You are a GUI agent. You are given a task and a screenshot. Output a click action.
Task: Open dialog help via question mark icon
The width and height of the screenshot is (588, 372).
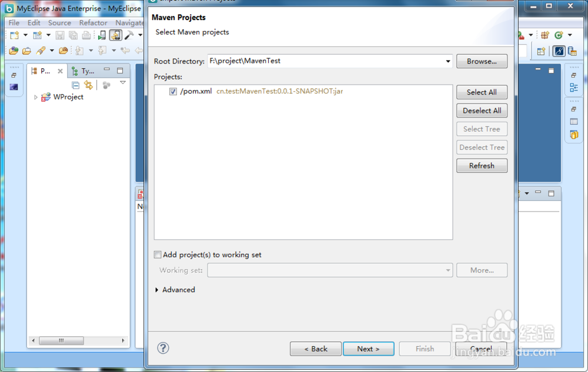163,348
